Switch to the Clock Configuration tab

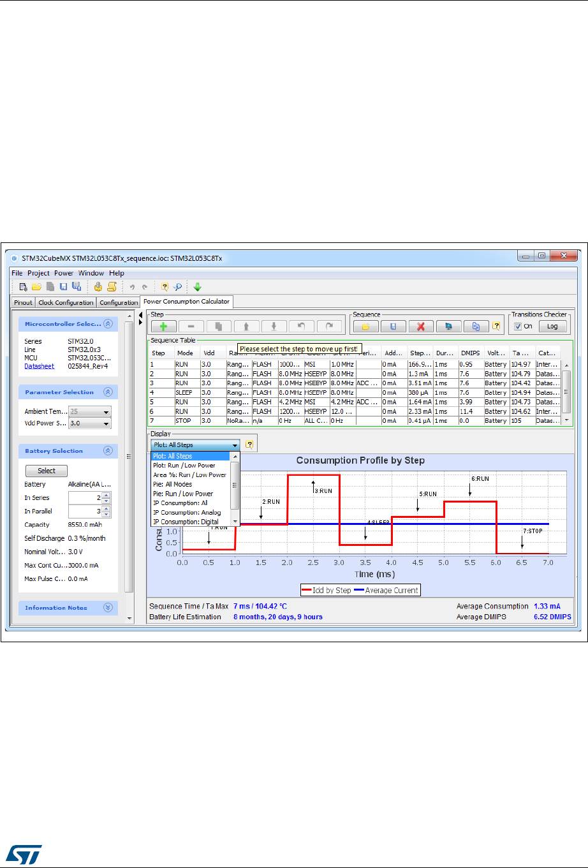[x=66, y=302]
